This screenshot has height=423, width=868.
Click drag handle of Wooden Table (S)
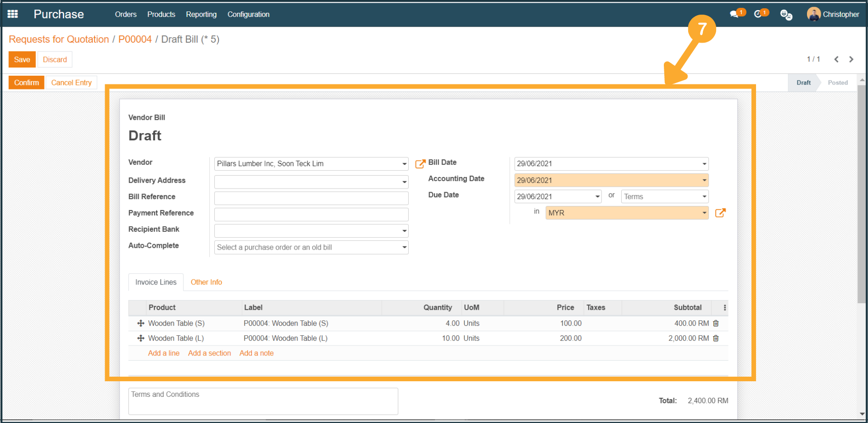[141, 323]
